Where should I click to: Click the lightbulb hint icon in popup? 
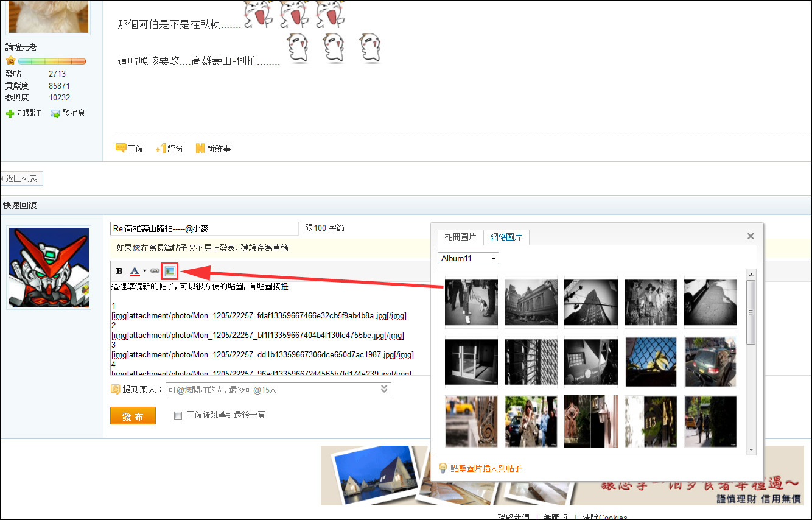click(443, 468)
